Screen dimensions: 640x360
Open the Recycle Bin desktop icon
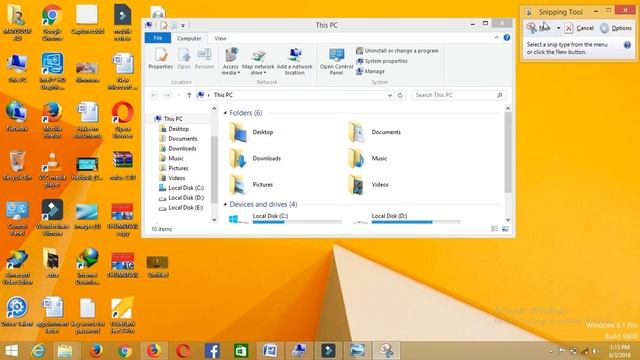tap(17, 166)
